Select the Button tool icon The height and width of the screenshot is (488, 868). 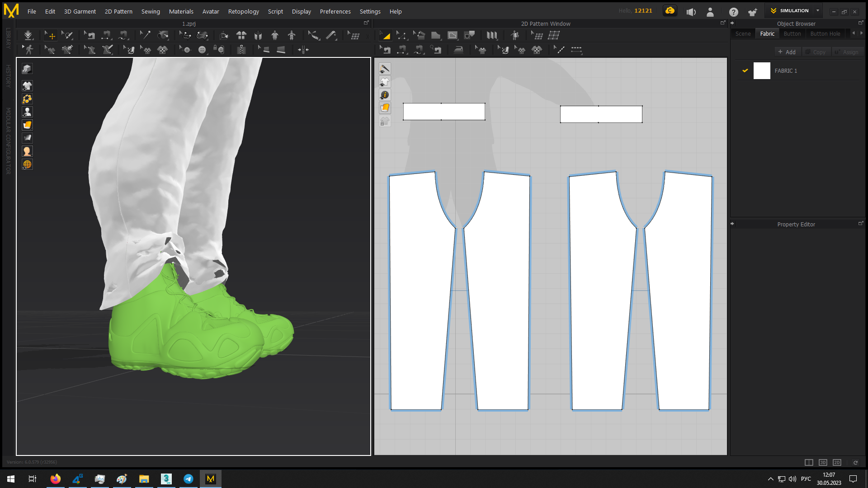[x=202, y=50]
